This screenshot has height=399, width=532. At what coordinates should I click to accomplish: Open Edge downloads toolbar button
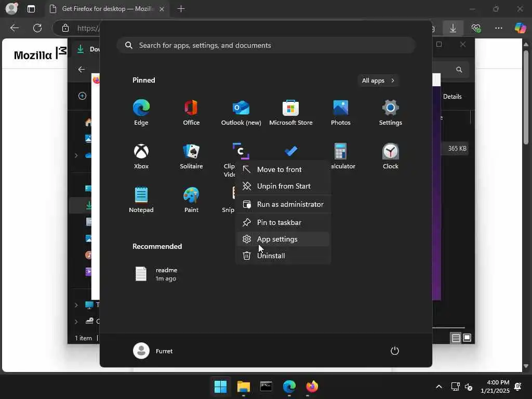(x=453, y=28)
